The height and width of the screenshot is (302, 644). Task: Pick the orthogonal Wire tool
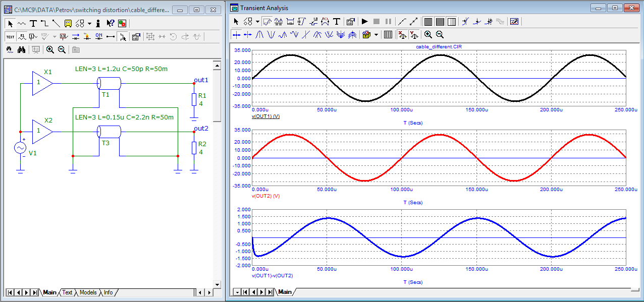(44, 23)
